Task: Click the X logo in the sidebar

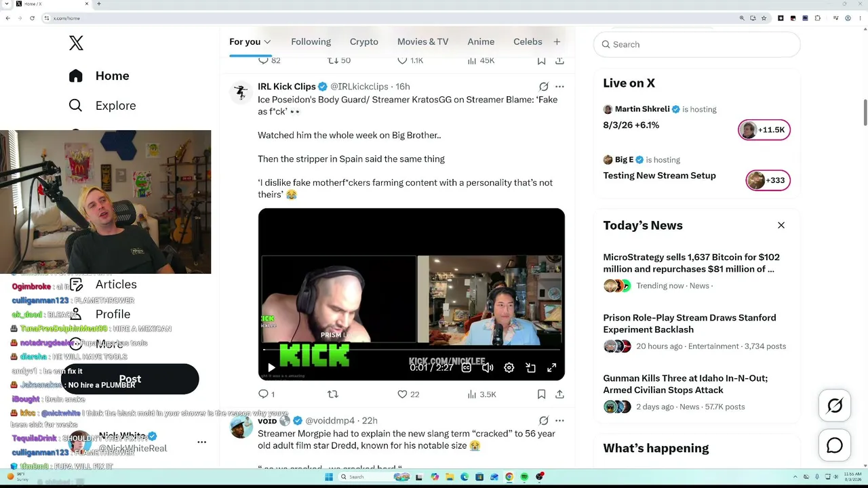Action: pyautogui.click(x=76, y=43)
